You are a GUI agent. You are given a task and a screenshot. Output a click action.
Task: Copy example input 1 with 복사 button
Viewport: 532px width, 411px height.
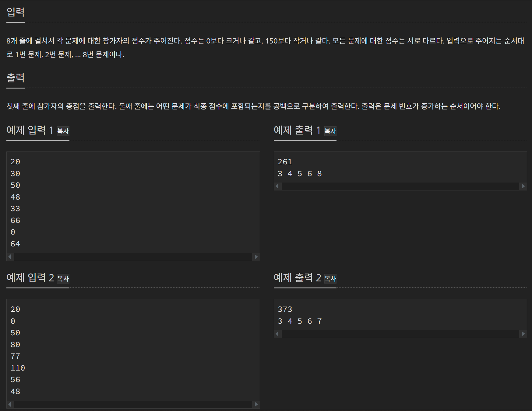click(x=63, y=131)
